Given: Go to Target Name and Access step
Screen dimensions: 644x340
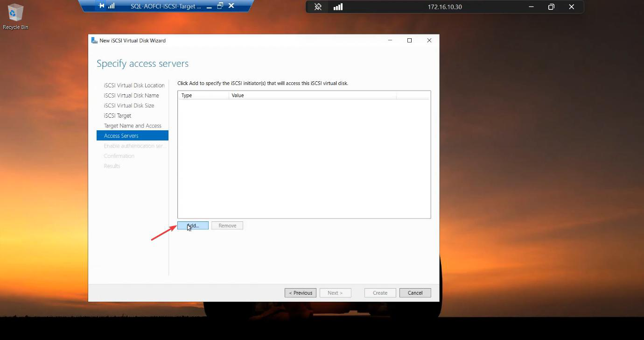Looking at the screenshot, I should click(x=133, y=126).
